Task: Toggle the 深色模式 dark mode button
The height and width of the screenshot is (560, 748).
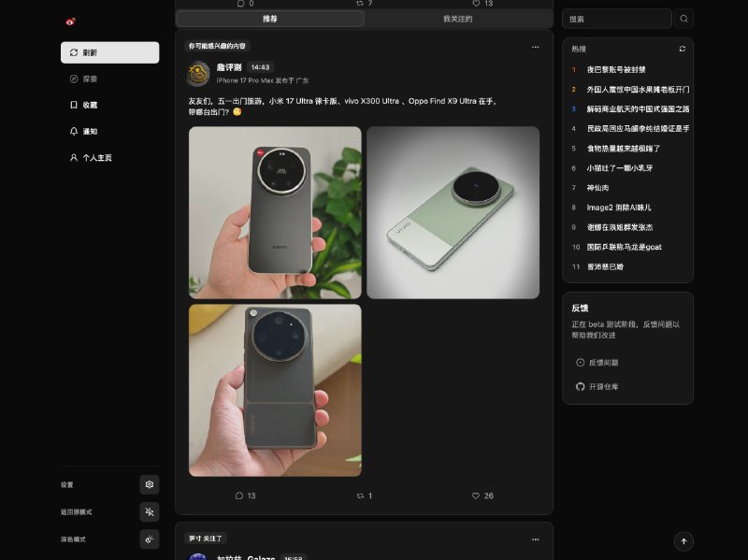Action: pos(150,539)
